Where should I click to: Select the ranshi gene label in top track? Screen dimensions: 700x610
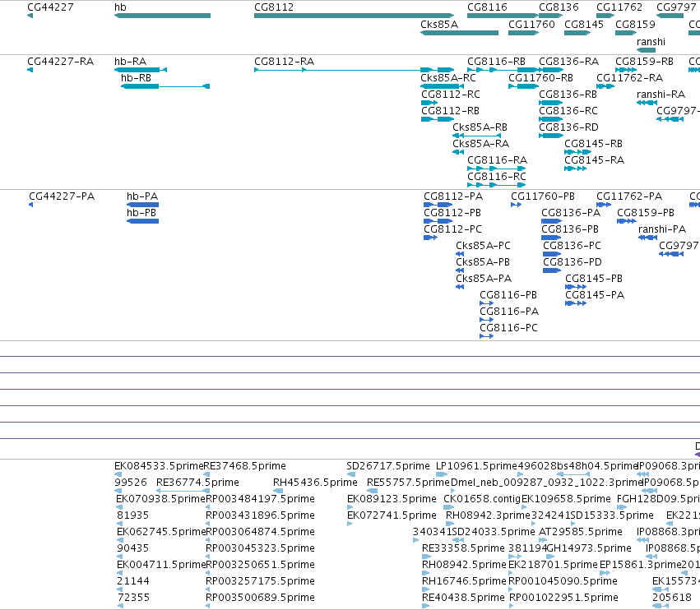tap(651, 42)
